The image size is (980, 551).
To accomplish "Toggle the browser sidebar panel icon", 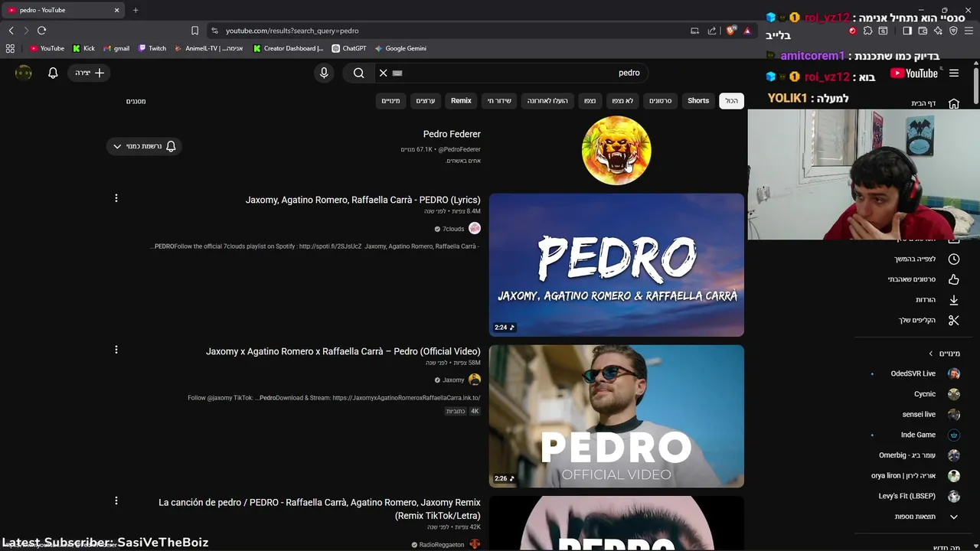I will [x=907, y=31].
